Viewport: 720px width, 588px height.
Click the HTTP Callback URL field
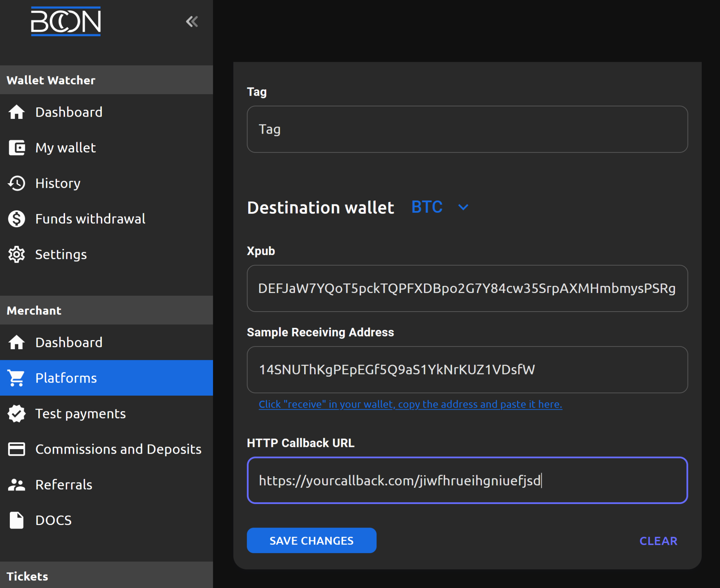point(467,480)
